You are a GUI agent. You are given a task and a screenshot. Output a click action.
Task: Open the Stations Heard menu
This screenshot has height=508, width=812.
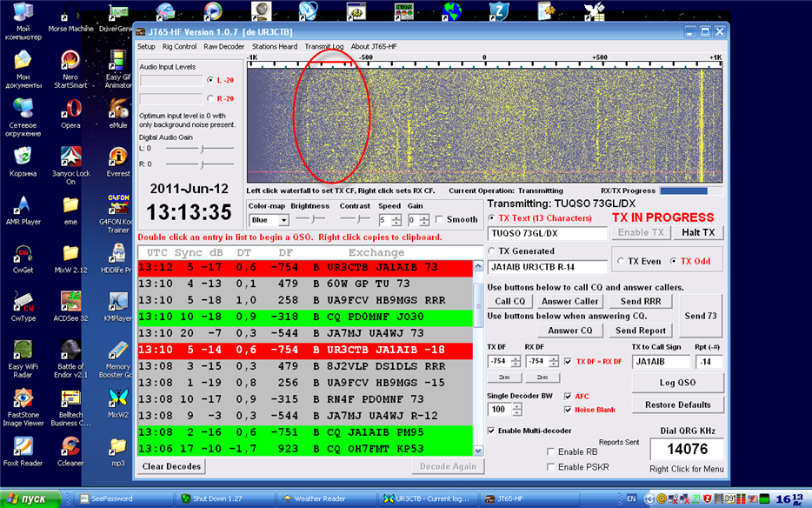point(275,47)
